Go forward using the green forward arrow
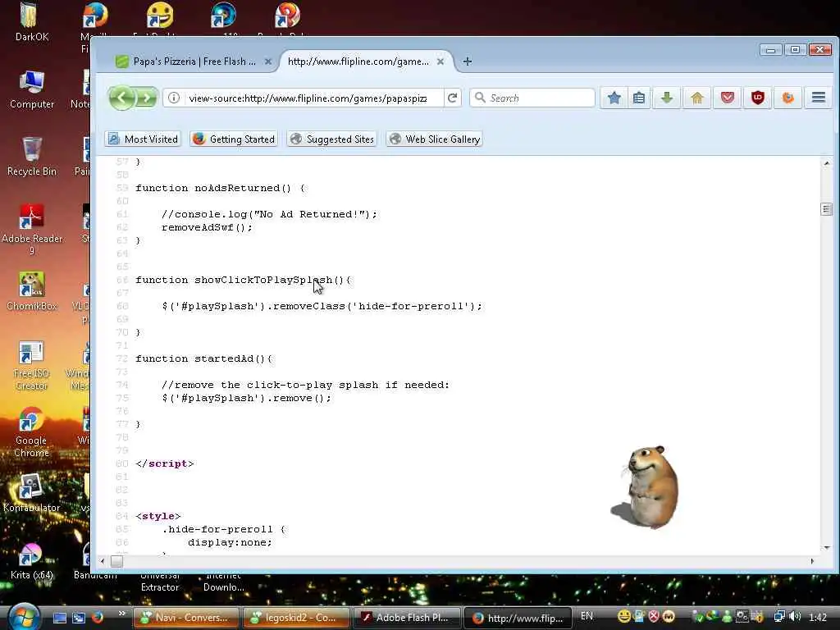840x630 pixels. (146, 98)
